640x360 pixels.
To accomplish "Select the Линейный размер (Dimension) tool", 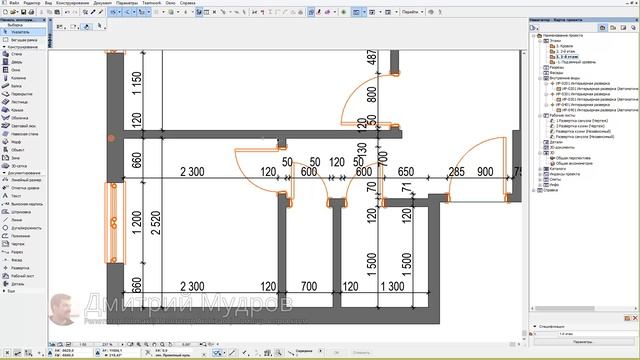I will coord(23,180).
